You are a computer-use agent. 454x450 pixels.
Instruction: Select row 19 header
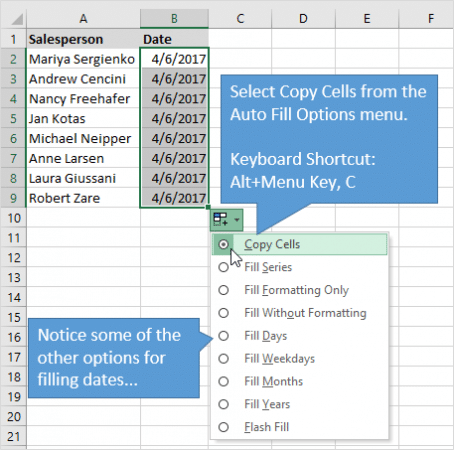13,397
